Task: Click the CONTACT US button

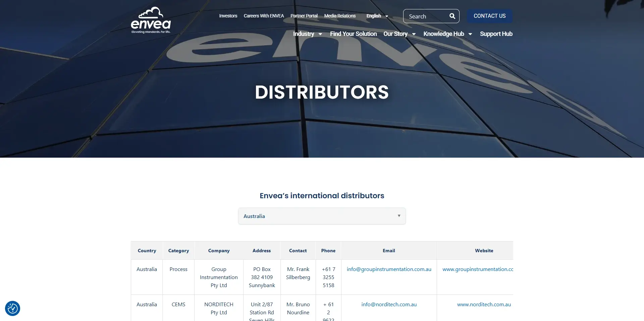Action: [489, 16]
